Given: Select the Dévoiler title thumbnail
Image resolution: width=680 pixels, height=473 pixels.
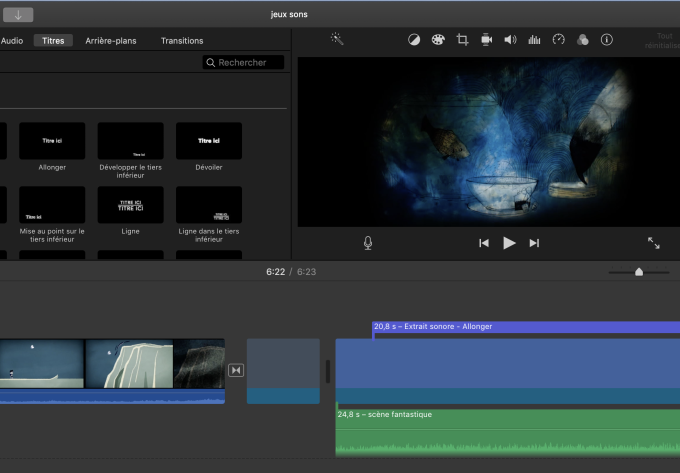Looking at the screenshot, I should click(209, 141).
